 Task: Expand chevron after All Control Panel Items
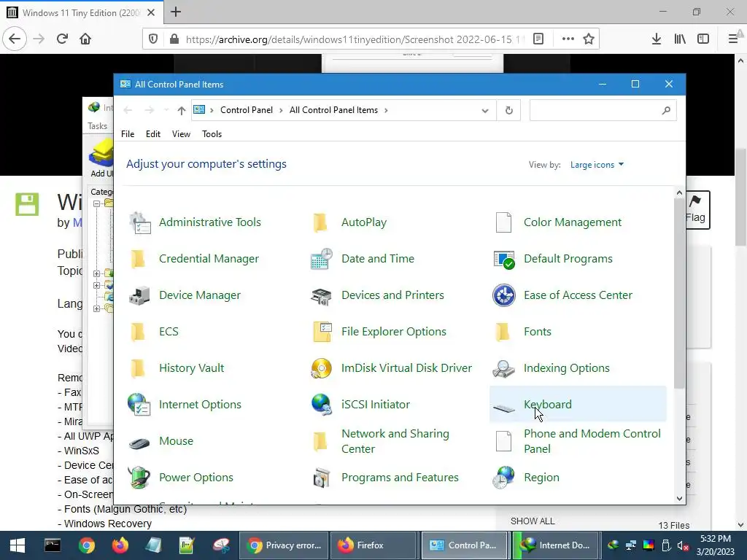point(386,111)
